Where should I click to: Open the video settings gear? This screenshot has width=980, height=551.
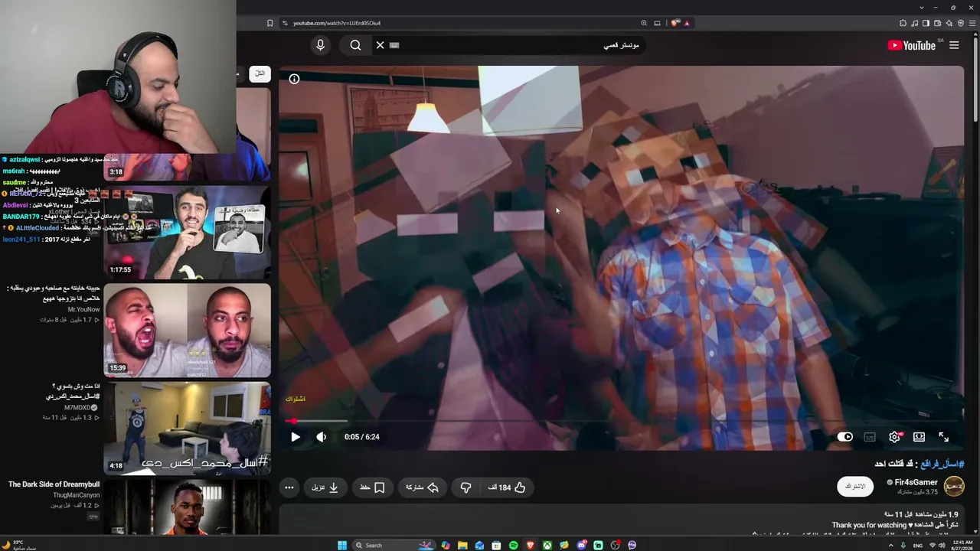pyautogui.click(x=894, y=437)
